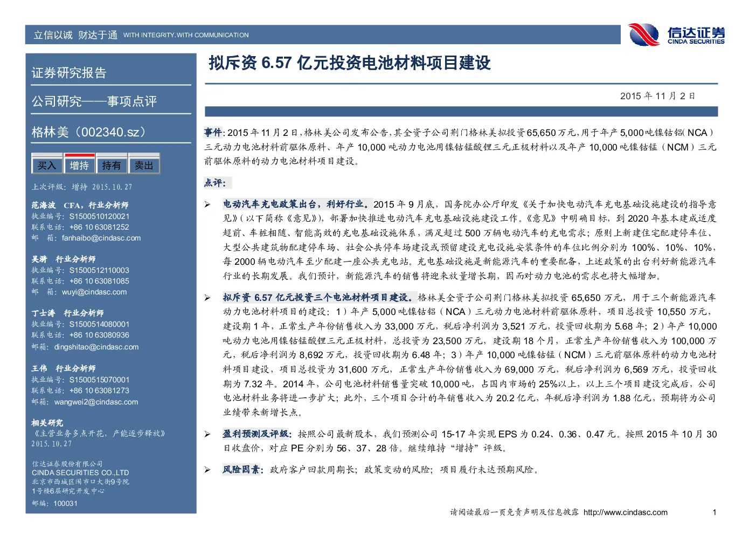
Task: Click the date 2015 年 11 月 2 日
Action: tap(657, 96)
